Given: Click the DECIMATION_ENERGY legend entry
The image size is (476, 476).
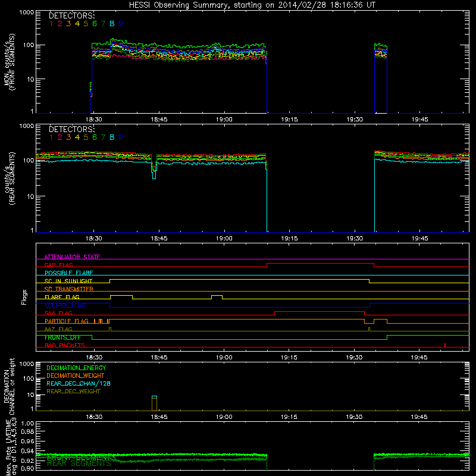Looking at the screenshot, I should point(76,368).
